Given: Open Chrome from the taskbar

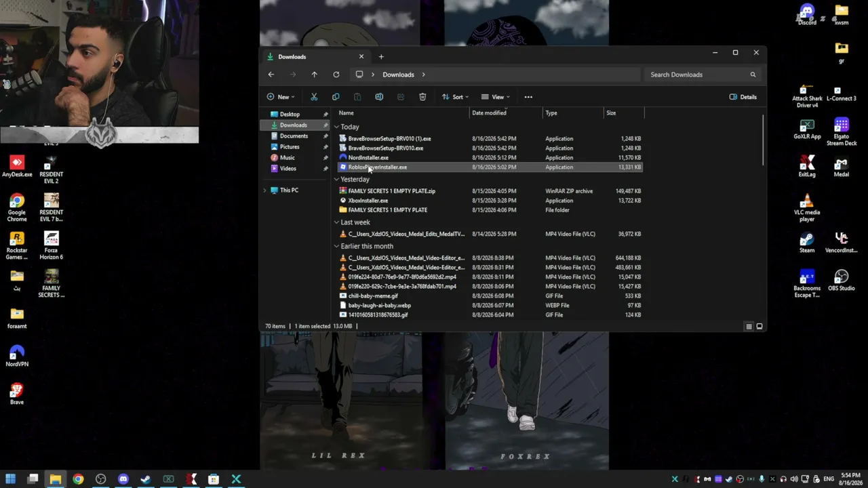Looking at the screenshot, I should (78, 480).
